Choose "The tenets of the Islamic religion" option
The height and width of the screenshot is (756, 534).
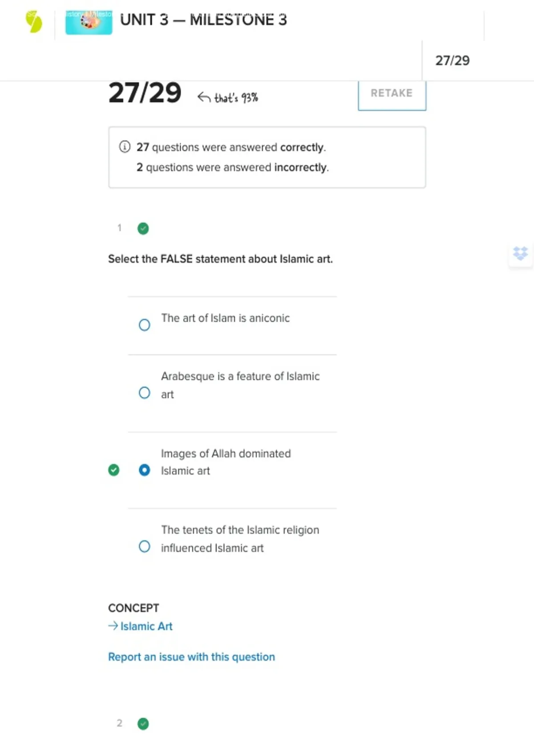[x=145, y=547]
